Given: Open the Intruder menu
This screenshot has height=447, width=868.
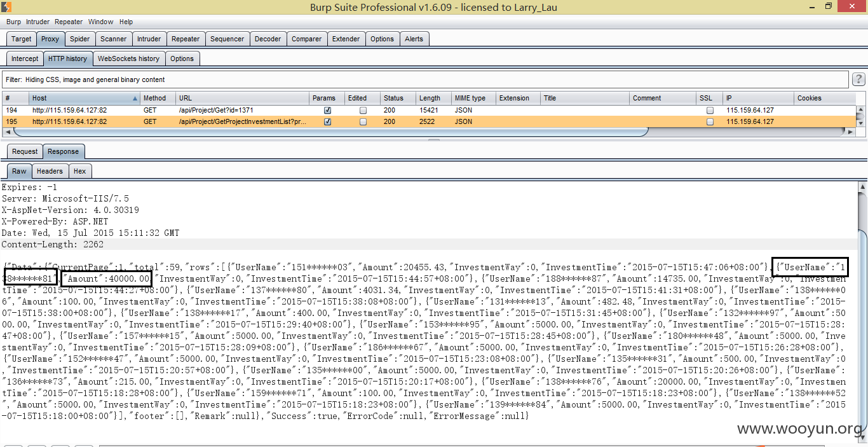Looking at the screenshot, I should pyautogui.click(x=37, y=22).
